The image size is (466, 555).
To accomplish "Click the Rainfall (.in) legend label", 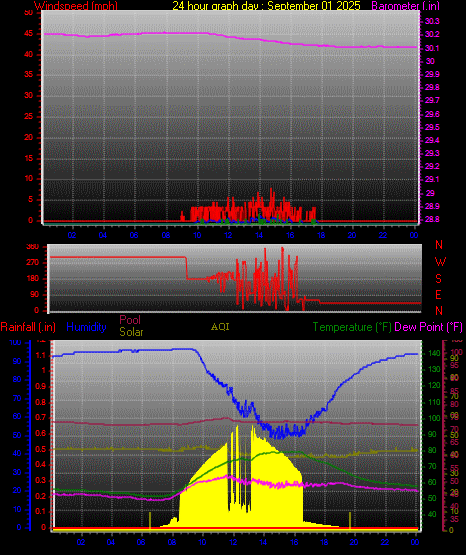I will (x=28, y=327).
